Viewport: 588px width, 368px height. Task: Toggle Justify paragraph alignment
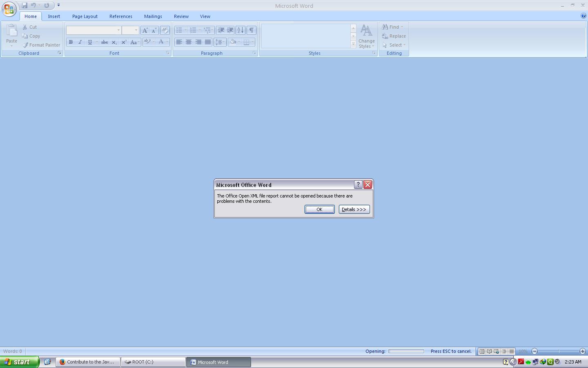(208, 42)
